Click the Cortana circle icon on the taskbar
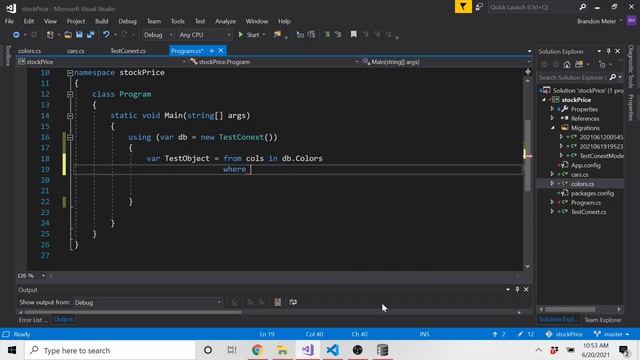Image resolution: width=640 pixels, height=360 pixels. pyautogui.click(x=208, y=350)
